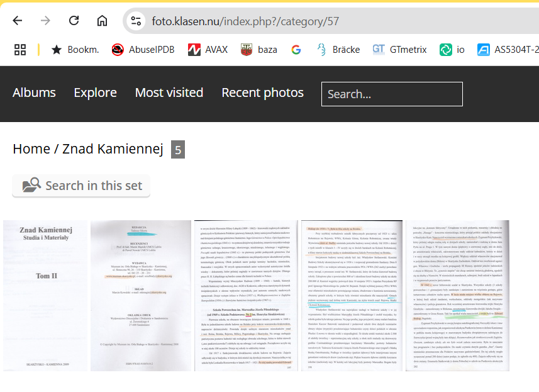This screenshot has height=392, width=539.
Task: Open the site information icon in address bar
Action: click(x=136, y=21)
